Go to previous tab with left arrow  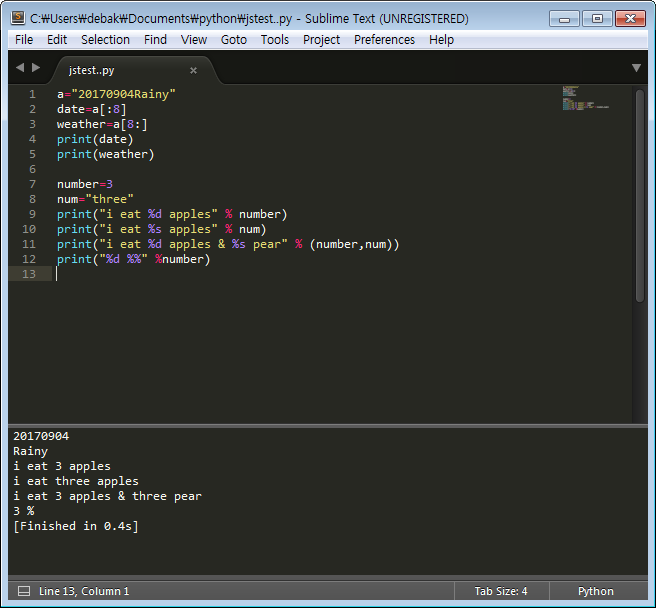(20, 68)
